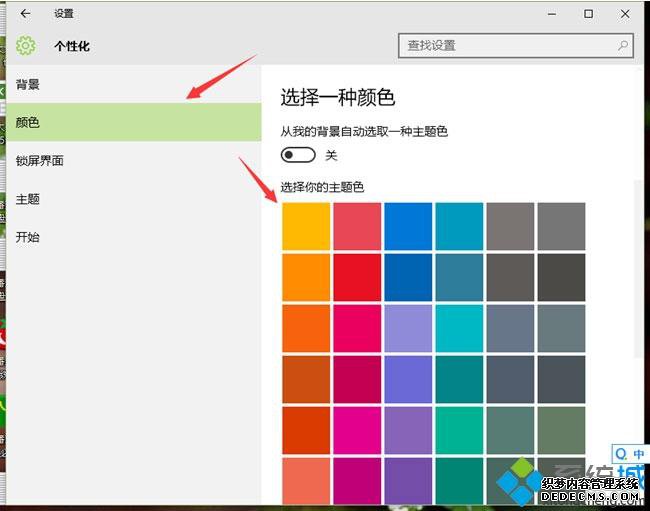Focus the 查找设置 search field

[x=516, y=46]
